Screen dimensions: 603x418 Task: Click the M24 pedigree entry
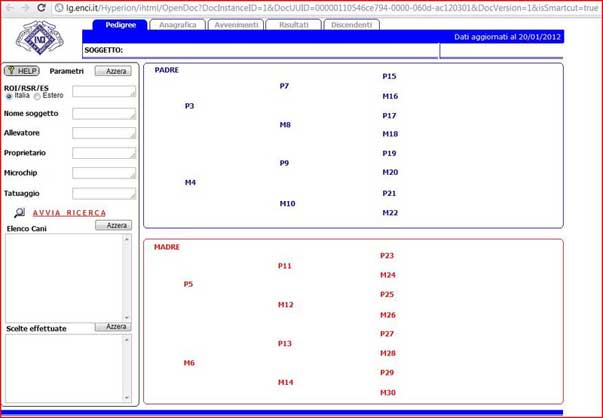point(388,275)
